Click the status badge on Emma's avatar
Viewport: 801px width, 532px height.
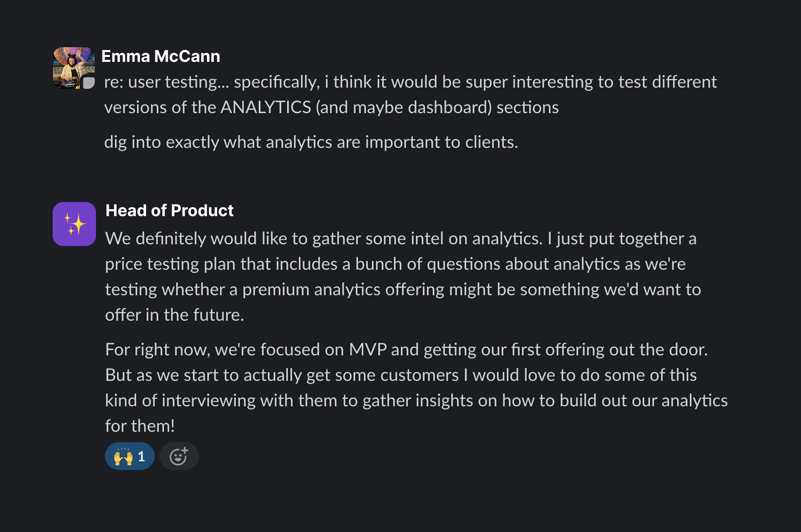(x=89, y=83)
